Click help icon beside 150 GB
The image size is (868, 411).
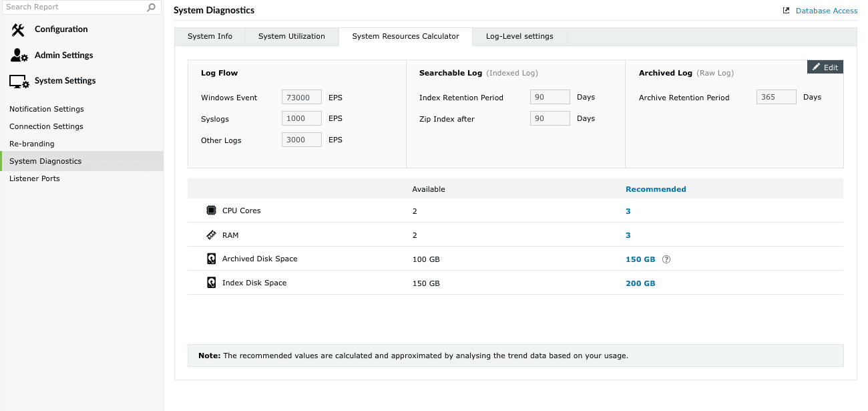click(666, 259)
